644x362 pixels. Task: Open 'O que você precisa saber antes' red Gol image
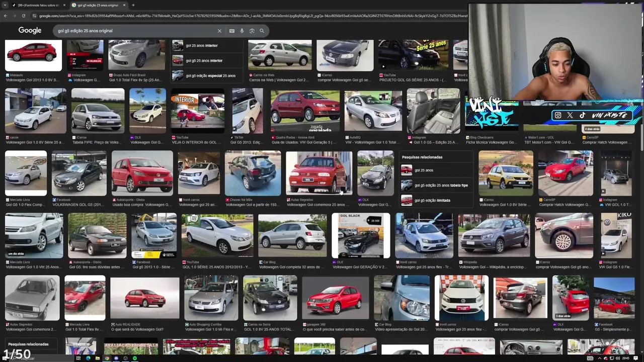coord(336,298)
